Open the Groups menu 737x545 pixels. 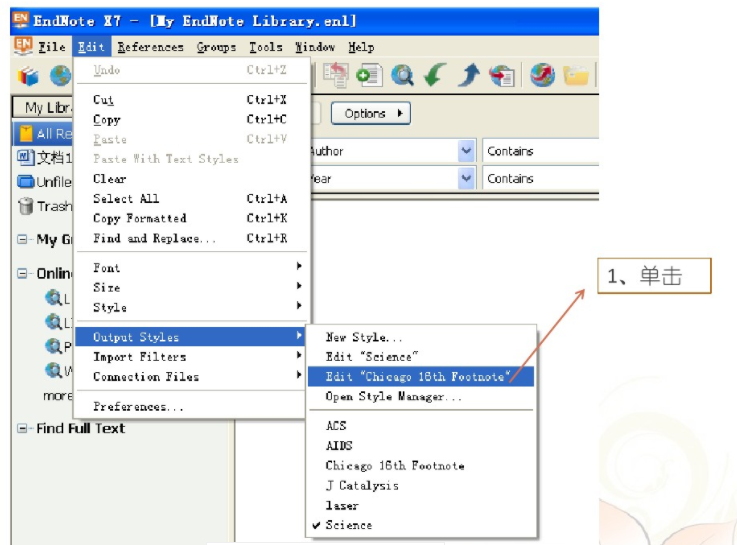pyautogui.click(x=216, y=47)
